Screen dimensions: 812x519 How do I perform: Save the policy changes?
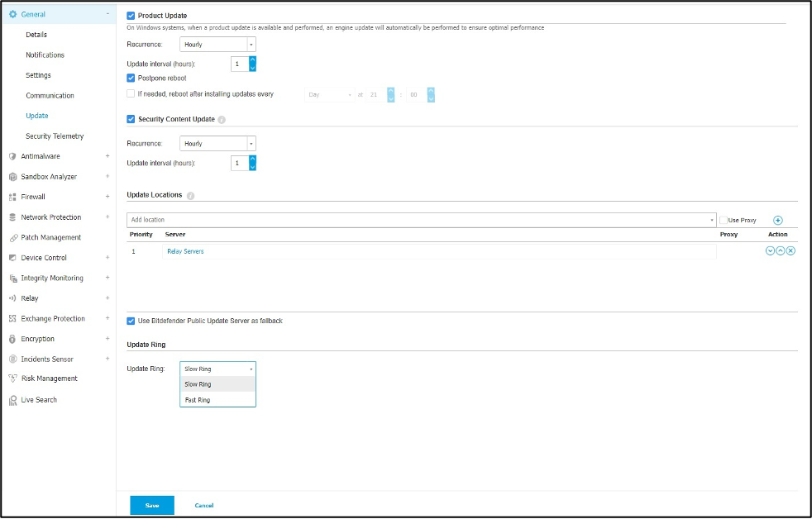pyautogui.click(x=152, y=505)
